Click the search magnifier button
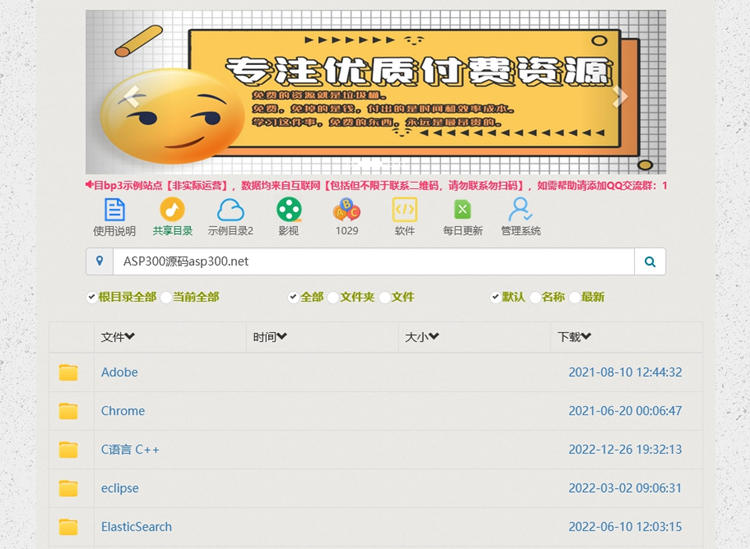750x549 pixels. (x=650, y=262)
